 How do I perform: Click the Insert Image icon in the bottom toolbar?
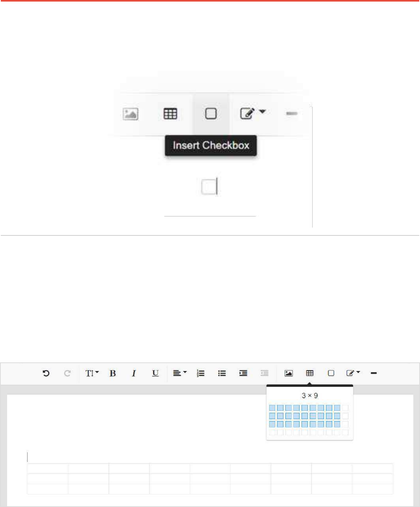[x=289, y=373]
